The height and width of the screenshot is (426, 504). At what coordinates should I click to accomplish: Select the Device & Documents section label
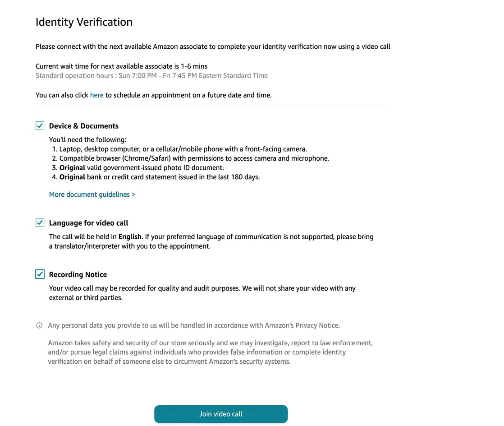tap(83, 125)
